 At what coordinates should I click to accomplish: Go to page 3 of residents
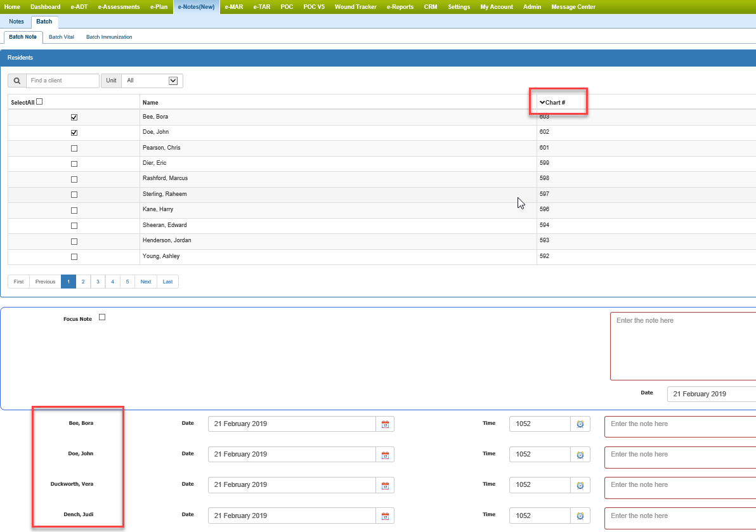tap(98, 282)
